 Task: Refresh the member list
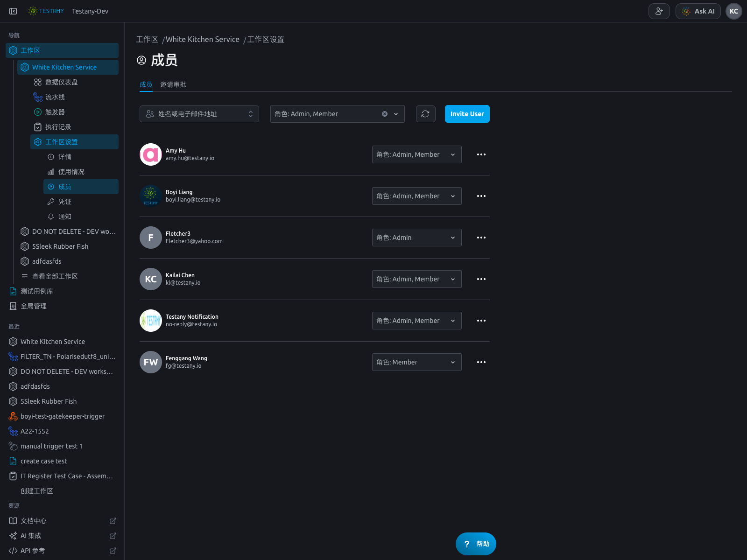[x=425, y=114]
